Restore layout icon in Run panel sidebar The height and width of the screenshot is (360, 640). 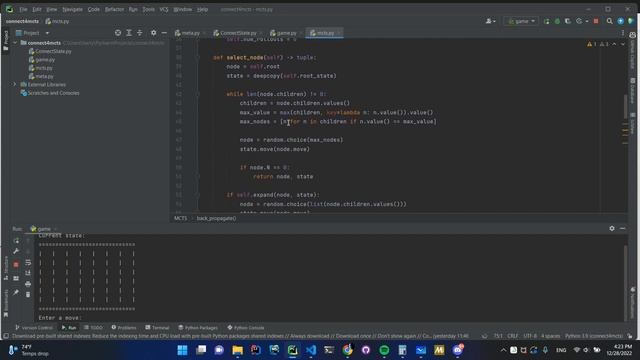tap(16, 278)
